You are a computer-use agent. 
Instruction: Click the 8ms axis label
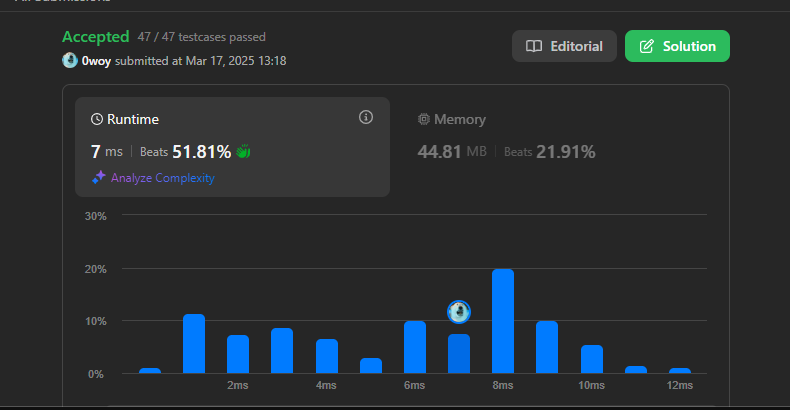pos(503,385)
